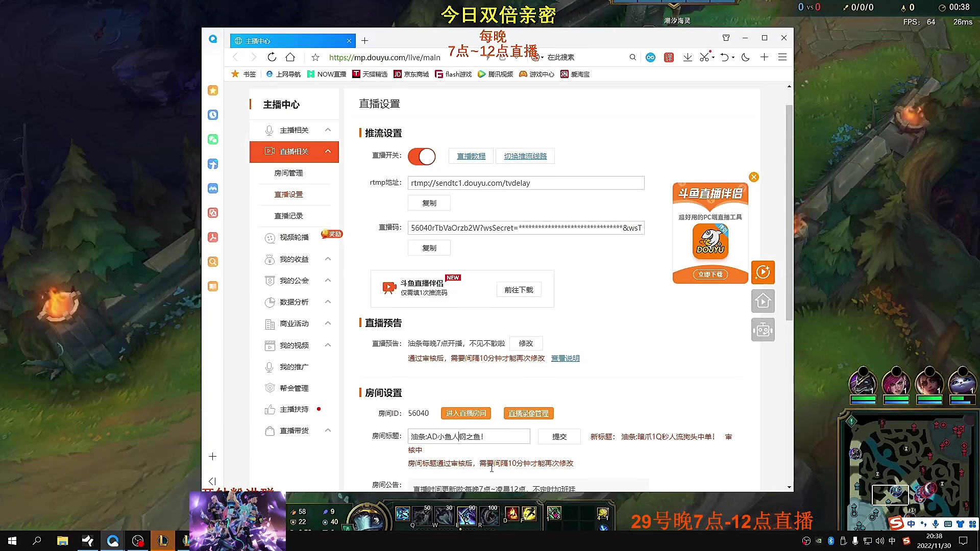
Task: Open new tab with plus button
Action: 364,40
